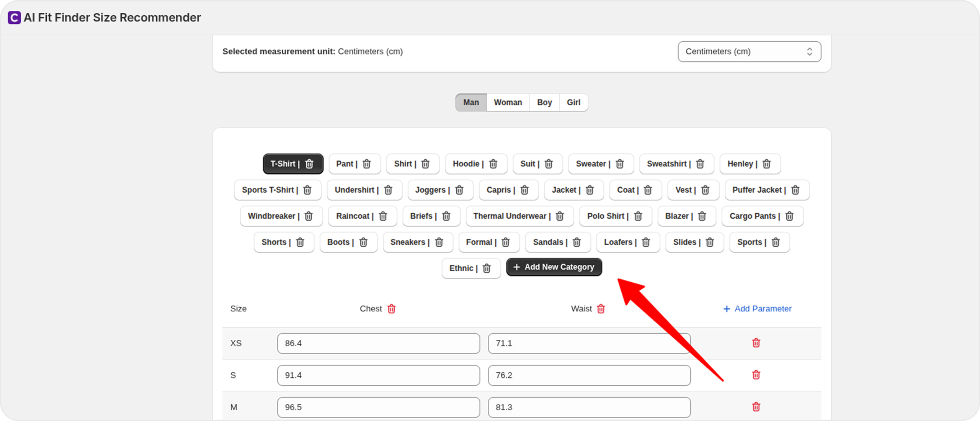Click Add New Category button

[x=554, y=267]
